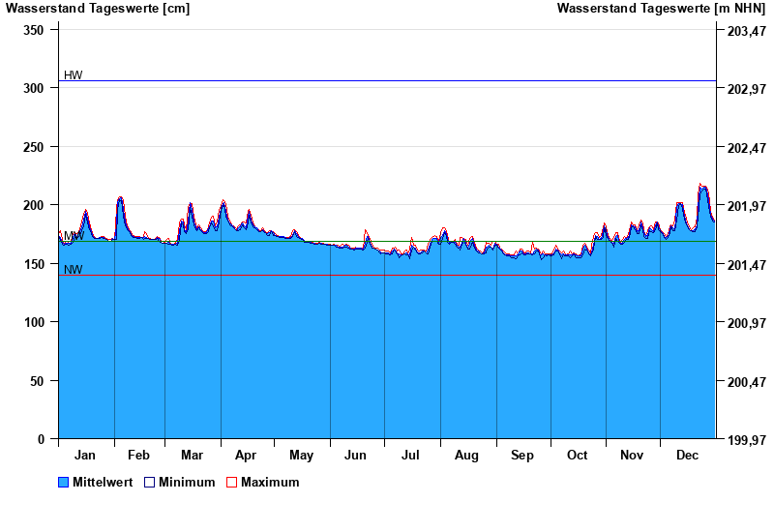Image resolution: width=774 pixels, height=532 pixels.
Task: Click the blue Mittelwert legend swatch
Action: [x=64, y=483]
